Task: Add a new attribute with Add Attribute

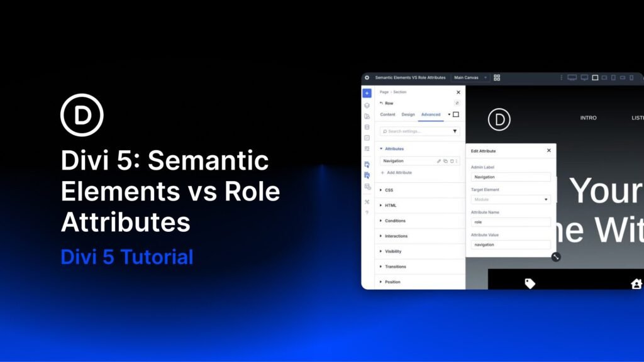Action: 399,173
